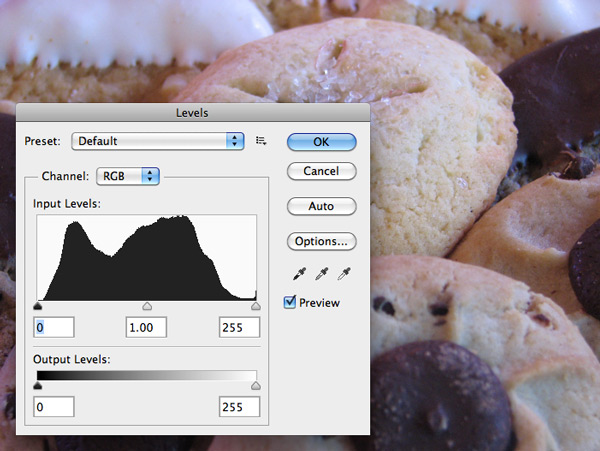Click the output levels white value field
The height and width of the screenshot is (451, 600).
(x=239, y=407)
